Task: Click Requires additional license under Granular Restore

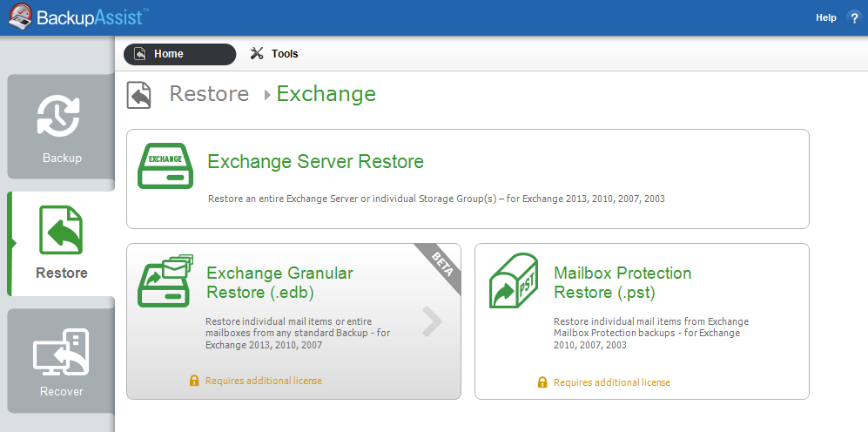Action: tap(264, 381)
